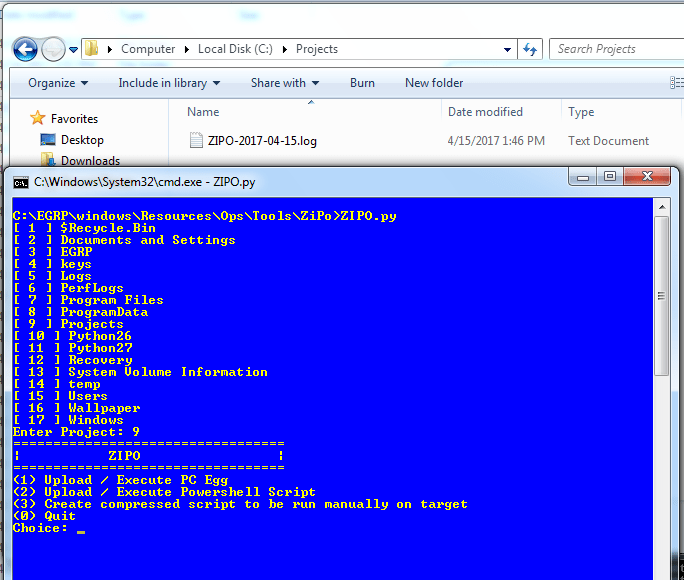Open the Downloads folder in Favorites

(90, 160)
